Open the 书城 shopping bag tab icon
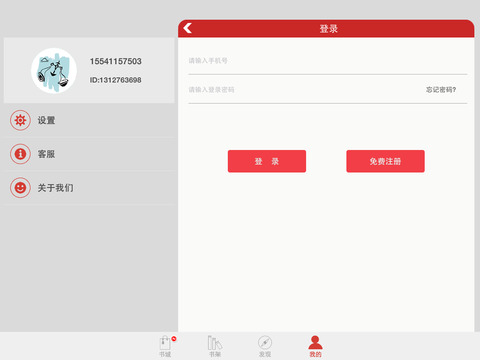The width and height of the screenshot is (480, 360). tap(165, 343)
